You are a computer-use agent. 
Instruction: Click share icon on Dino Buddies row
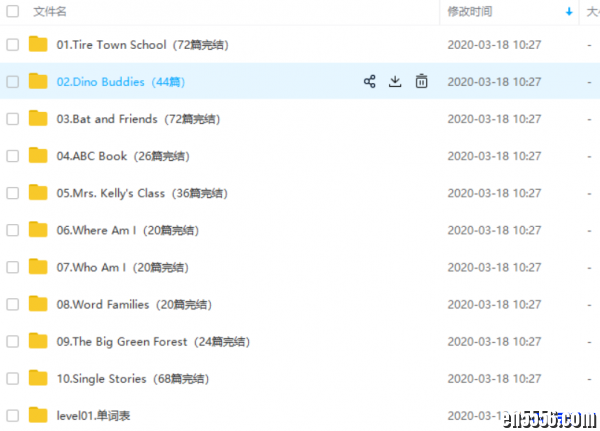pyautogui.click(x=369, y=82)
